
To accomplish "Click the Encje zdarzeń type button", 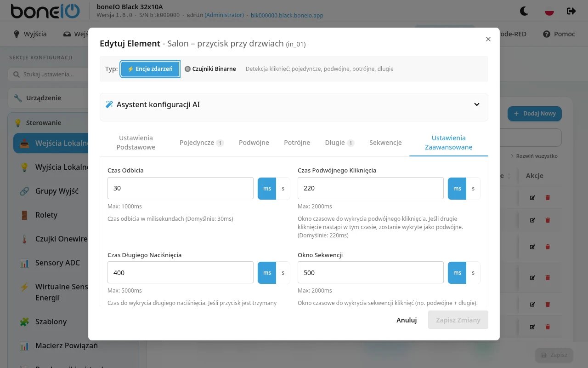I will [150, 69].
